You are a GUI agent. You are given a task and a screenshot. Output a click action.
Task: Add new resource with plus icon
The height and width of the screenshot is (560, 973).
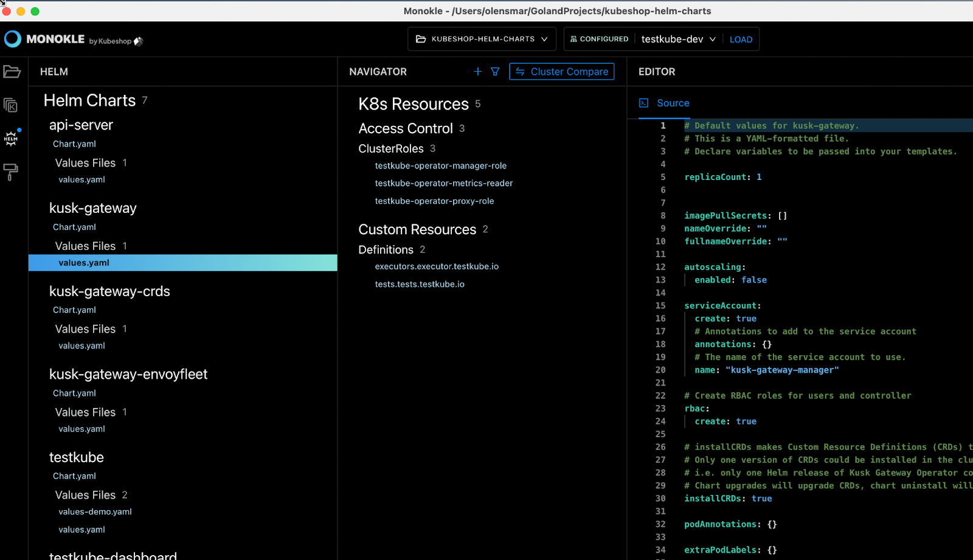(478, 72)
